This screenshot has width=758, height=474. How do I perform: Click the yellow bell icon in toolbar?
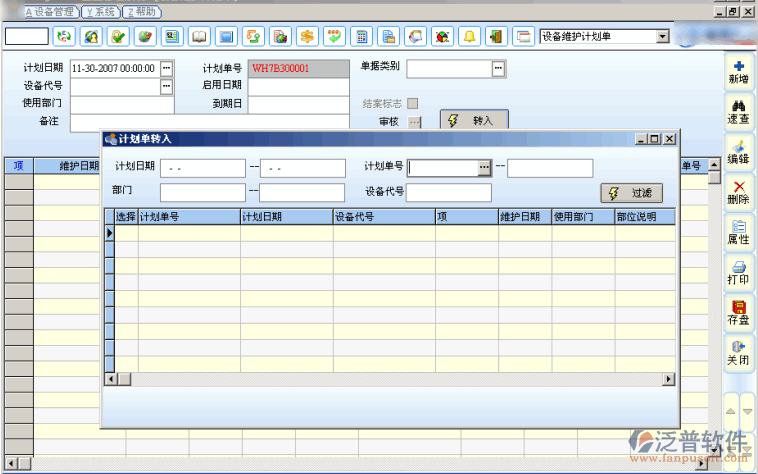468,37
